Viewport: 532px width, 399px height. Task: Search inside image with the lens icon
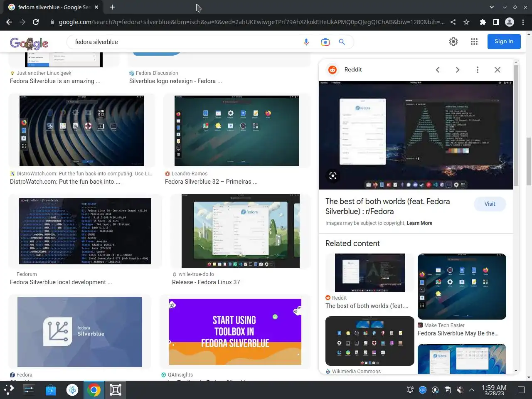pyautogui.click(x=333, y=176)
